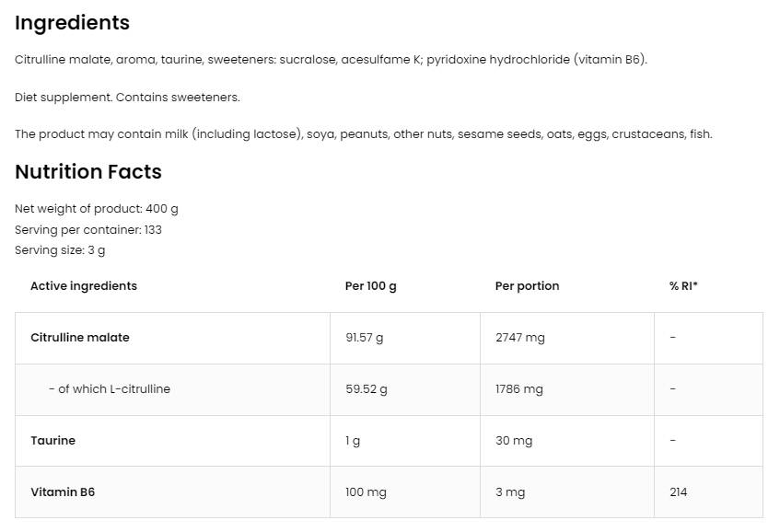
Task: Click the allergen warning about milk and soya
Action: (x=363, y=134)
